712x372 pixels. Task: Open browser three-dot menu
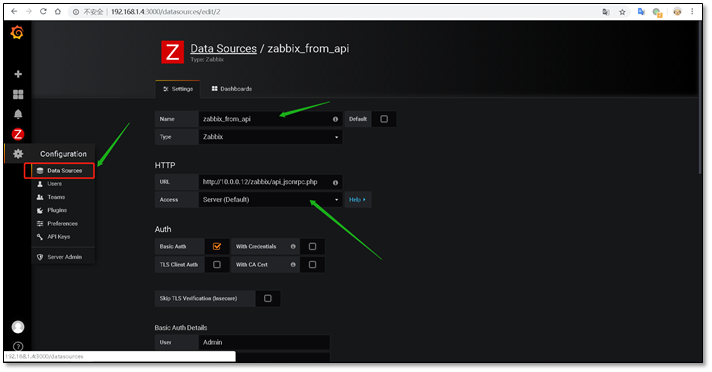tap(692, 12)
